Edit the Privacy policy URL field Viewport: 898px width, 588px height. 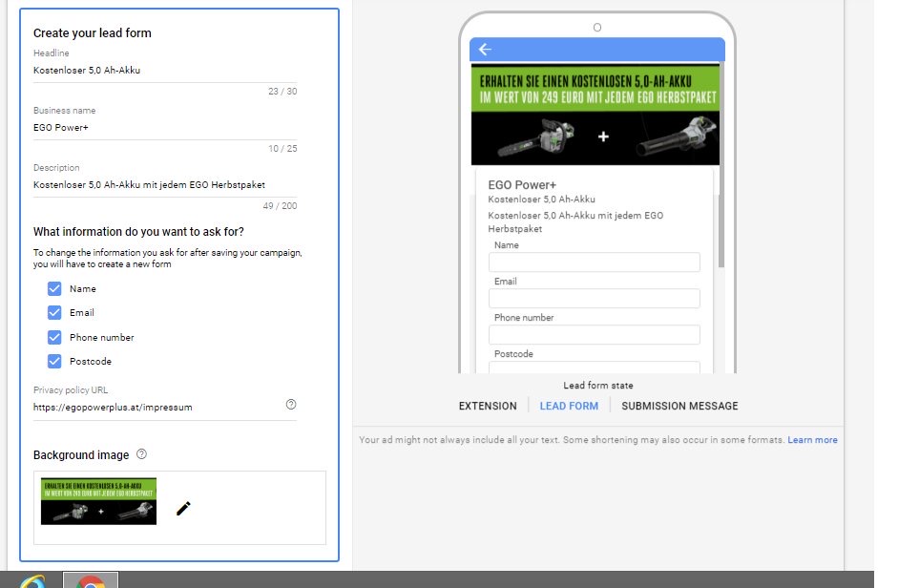pyautogui.click(x=157, y=407)
